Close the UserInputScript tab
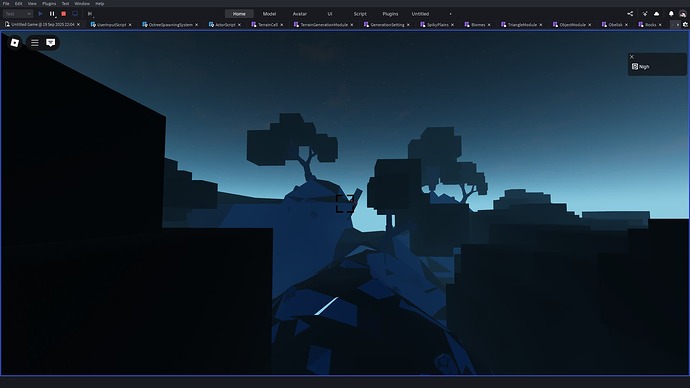 130,25
